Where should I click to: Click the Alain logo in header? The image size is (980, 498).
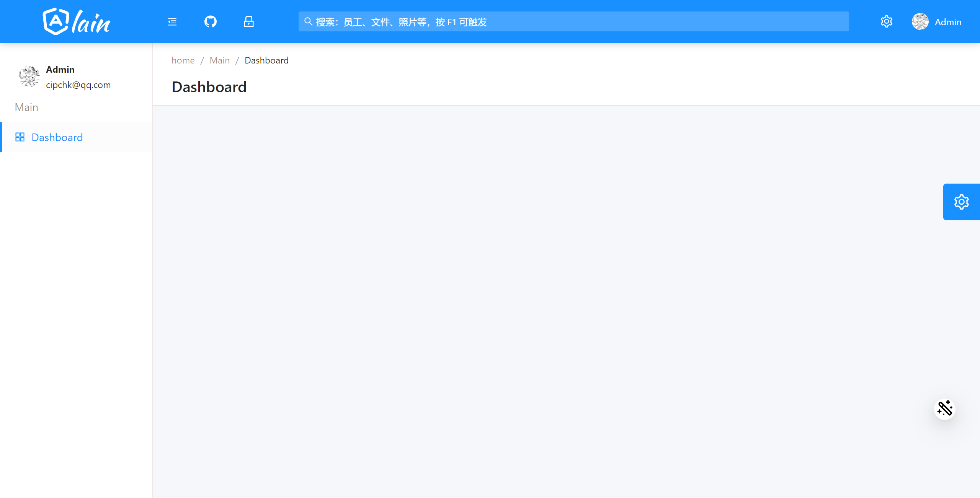[76, 22]
